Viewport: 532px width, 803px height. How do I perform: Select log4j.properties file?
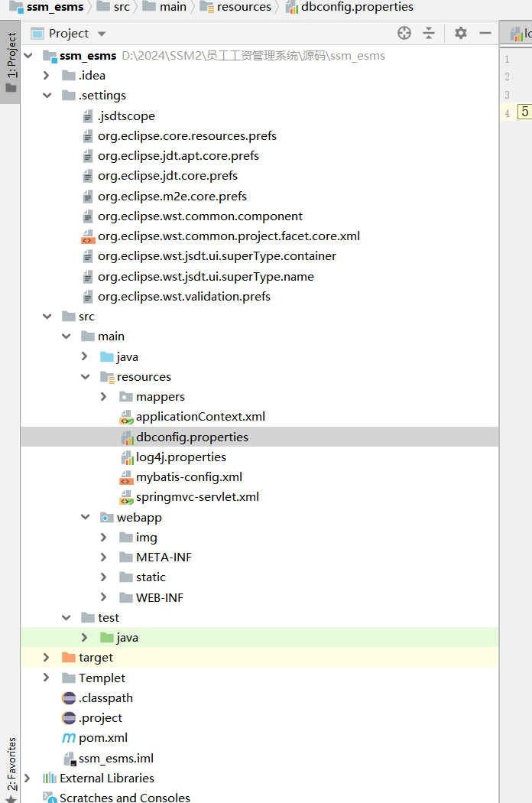click(x=180, y=457)
